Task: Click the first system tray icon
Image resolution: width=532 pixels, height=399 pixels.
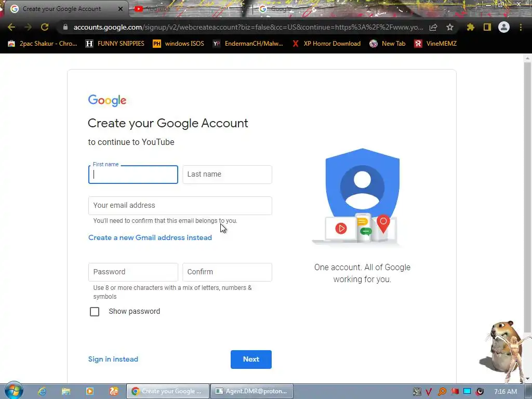Action: tap(417, 392)
